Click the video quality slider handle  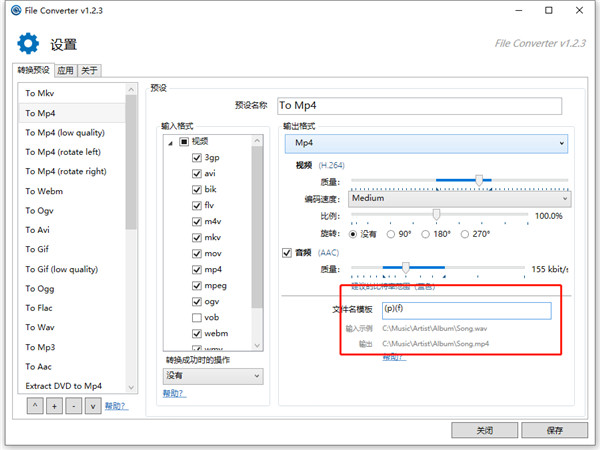pyautogui.click(x=479, y=180)
